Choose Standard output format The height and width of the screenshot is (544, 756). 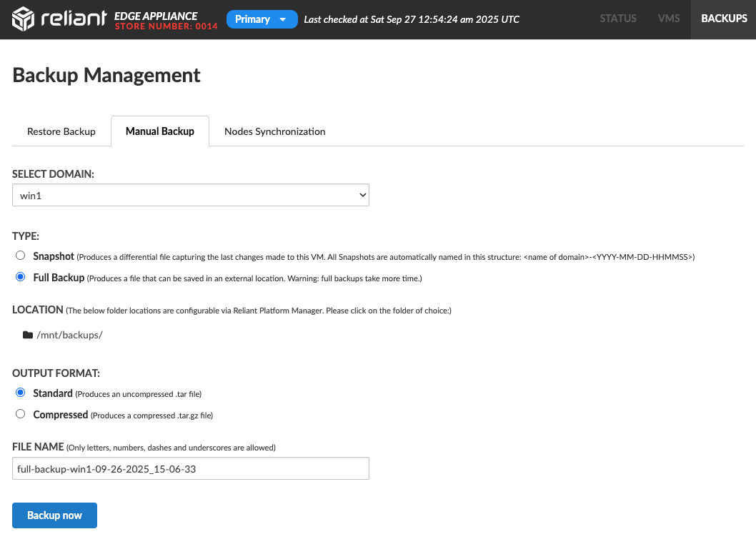click(20, 392)
